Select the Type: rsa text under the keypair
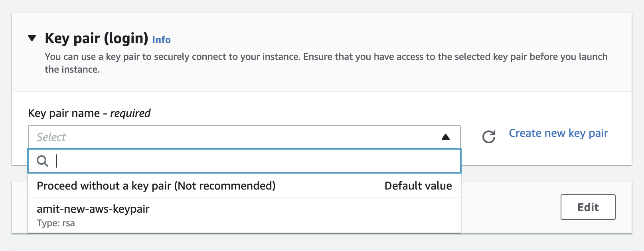This screenshot has width=644, height=251. [x=55, y=223]
